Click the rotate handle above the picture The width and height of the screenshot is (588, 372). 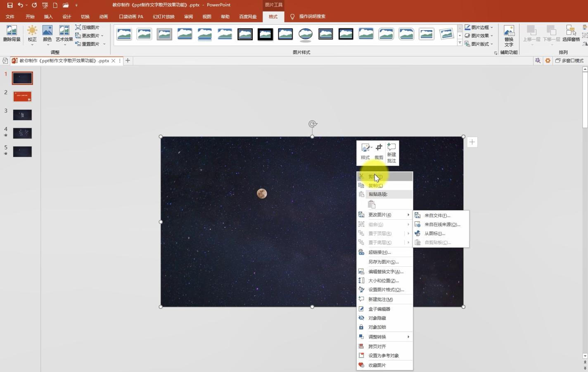click(312, 124)
